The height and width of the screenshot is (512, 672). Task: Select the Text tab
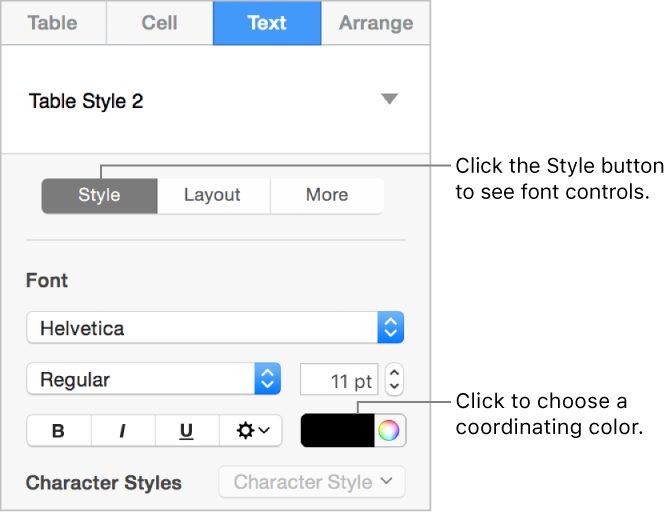(267, 23)
